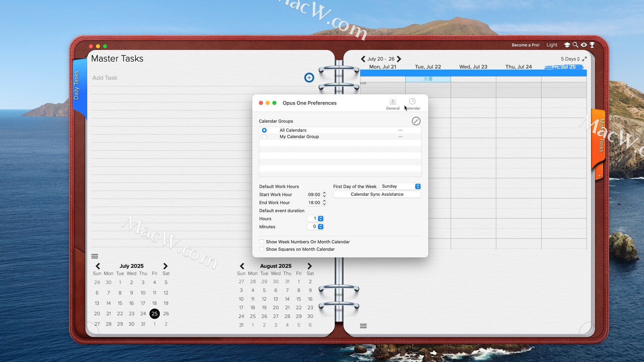
Task: Select July 4 in the July calendar
Action: pos(154,283)
